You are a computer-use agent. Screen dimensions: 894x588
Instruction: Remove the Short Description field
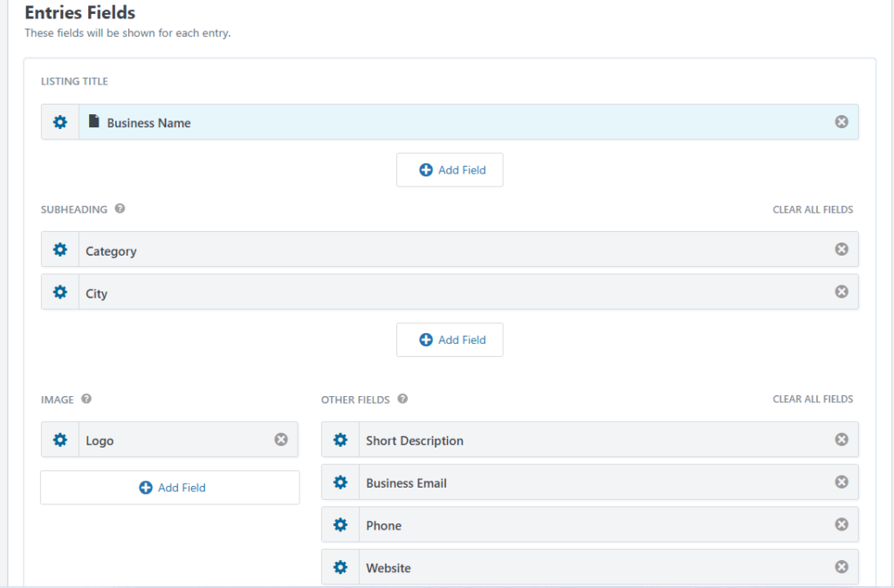(841, 440)
